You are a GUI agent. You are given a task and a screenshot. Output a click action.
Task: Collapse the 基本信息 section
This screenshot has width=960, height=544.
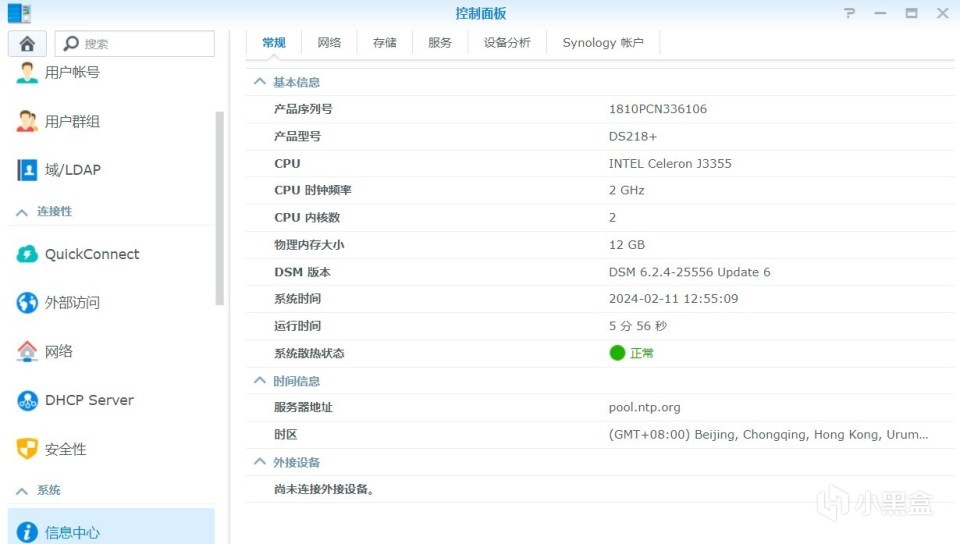tap(260, 82)
